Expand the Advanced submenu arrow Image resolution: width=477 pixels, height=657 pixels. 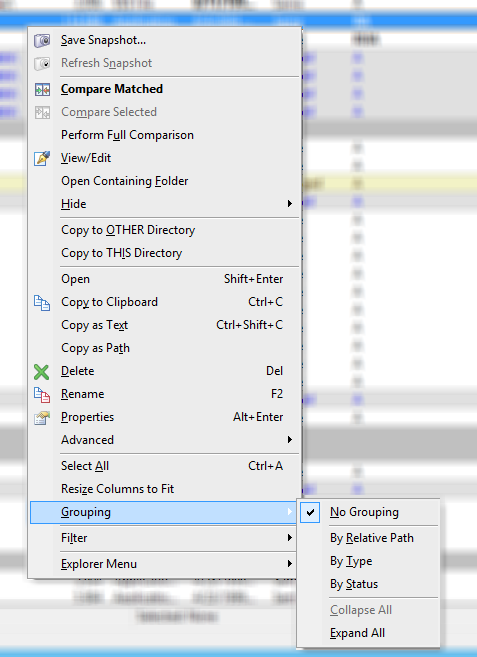(x=289, y=440)
